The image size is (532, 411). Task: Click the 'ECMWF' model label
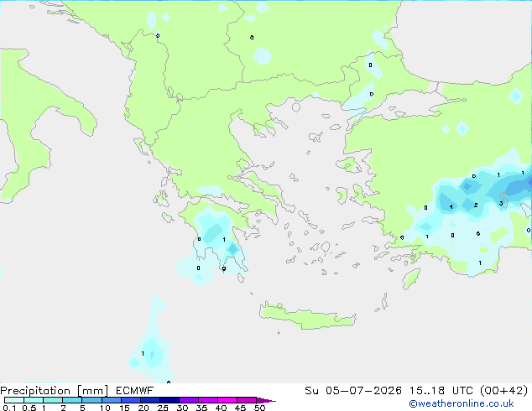coord(135,391)
